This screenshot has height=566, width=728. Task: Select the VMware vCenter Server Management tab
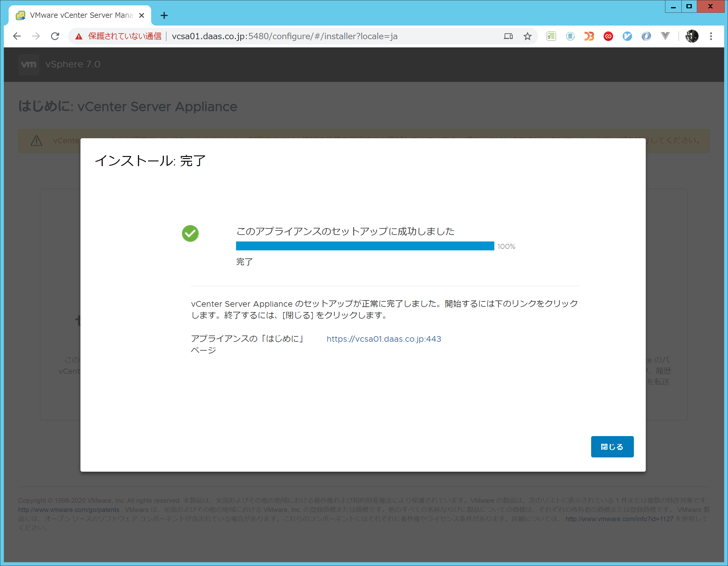pos(80,15)
